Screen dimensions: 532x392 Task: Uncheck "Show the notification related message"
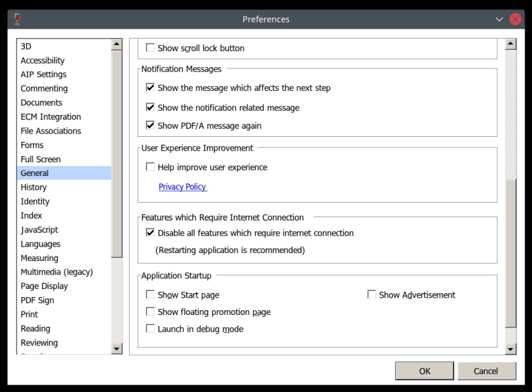150,107
